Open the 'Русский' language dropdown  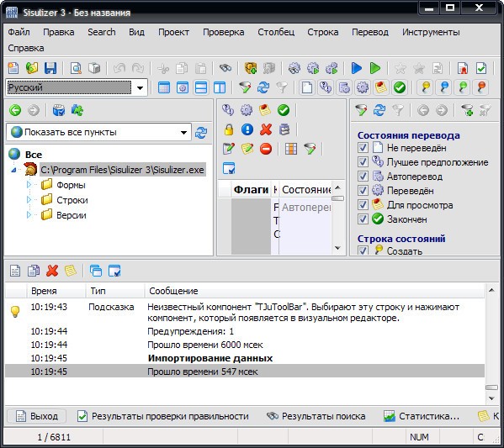point(141,87)
